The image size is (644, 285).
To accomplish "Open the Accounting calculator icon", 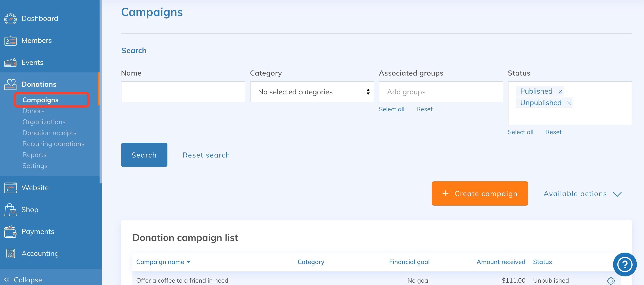I will pyautogui.click(x=10, y=253).
